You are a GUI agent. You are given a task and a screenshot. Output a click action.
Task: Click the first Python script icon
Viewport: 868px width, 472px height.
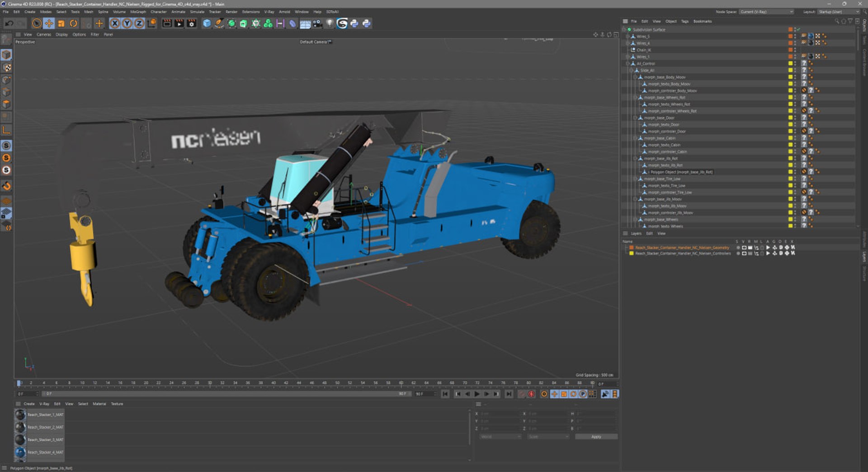pyautogui.click(x=354, y=24)
